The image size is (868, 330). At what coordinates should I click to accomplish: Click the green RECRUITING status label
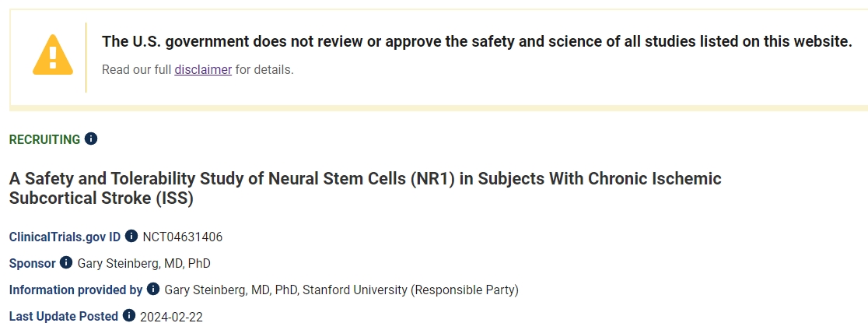pyautogui.click(x=44, y=139)
